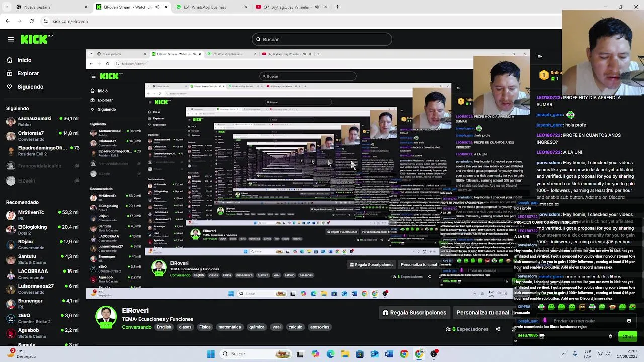This screenshot has width=644, height=362.
Task: Reload the Kick page
Action: point(31,21)
